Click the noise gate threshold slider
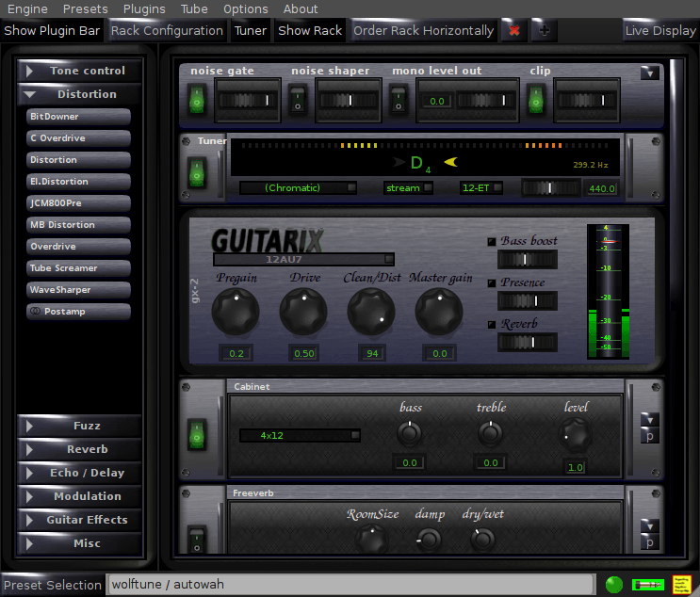Screen dimensions: 700x597 pos(248,100)
